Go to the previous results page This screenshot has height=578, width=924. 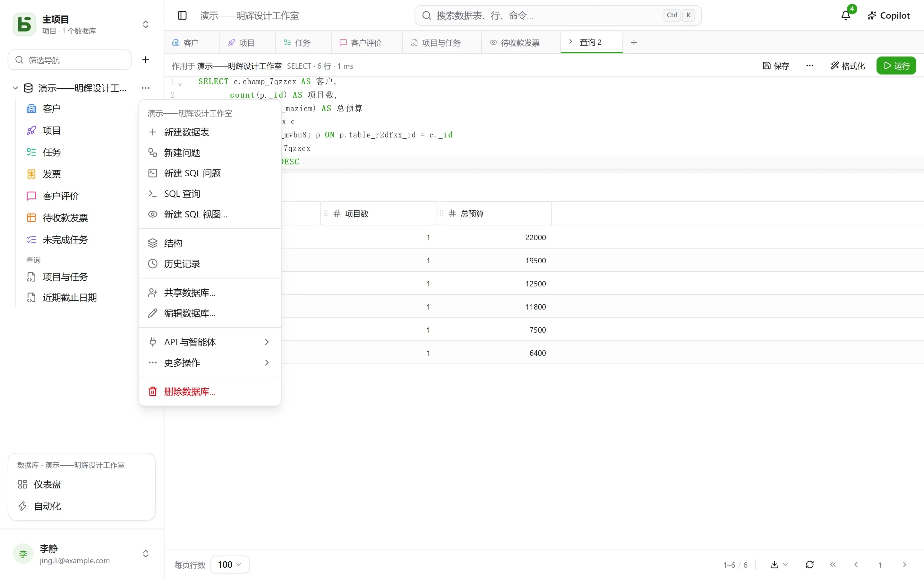(x=856, y=565)
